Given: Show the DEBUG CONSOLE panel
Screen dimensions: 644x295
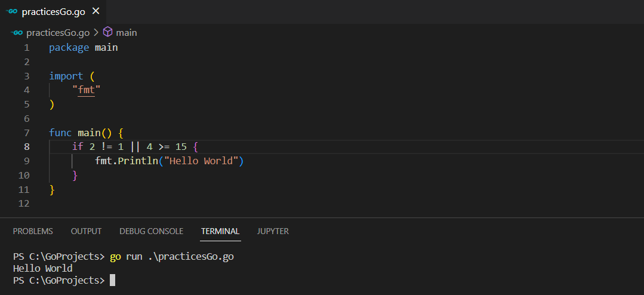Looking at the screenshot, I should click(x=151, y=231).
